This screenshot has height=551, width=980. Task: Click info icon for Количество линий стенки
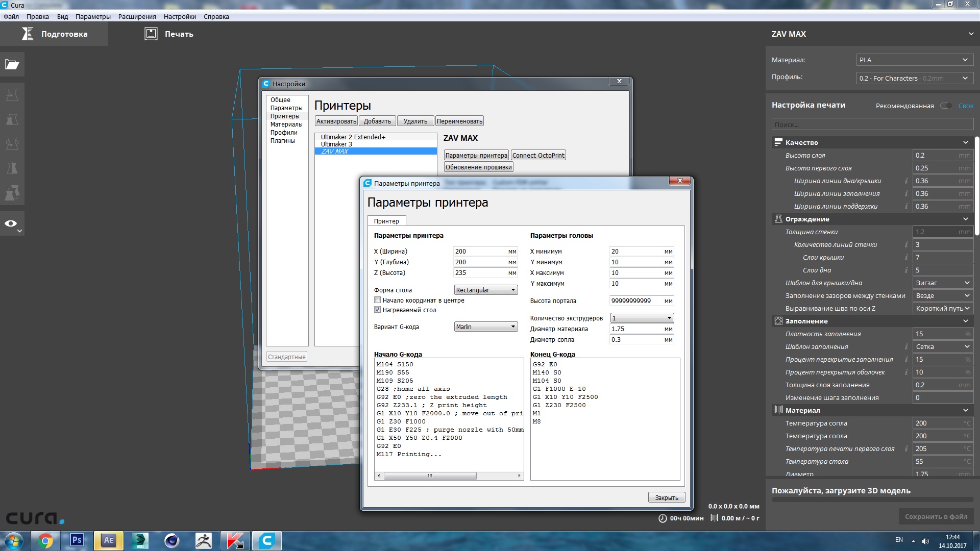[x=906, y=244]
